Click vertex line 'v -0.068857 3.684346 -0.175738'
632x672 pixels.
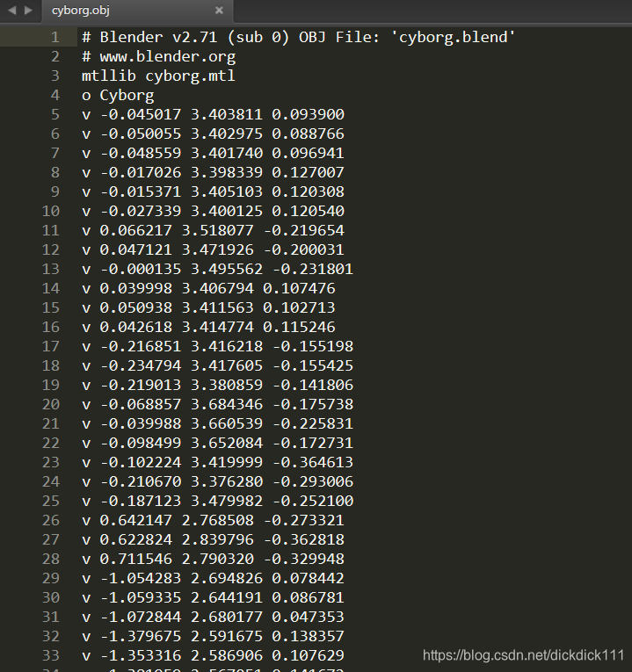click(x=217, y=404)
